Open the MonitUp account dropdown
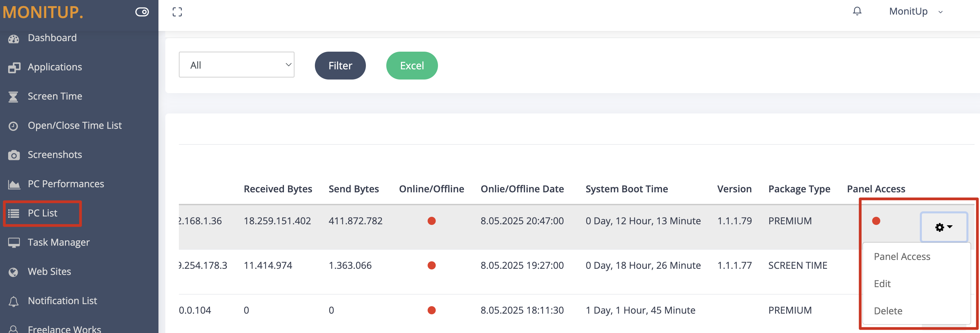This screenshot has height=333, width=980. [915, 12]
